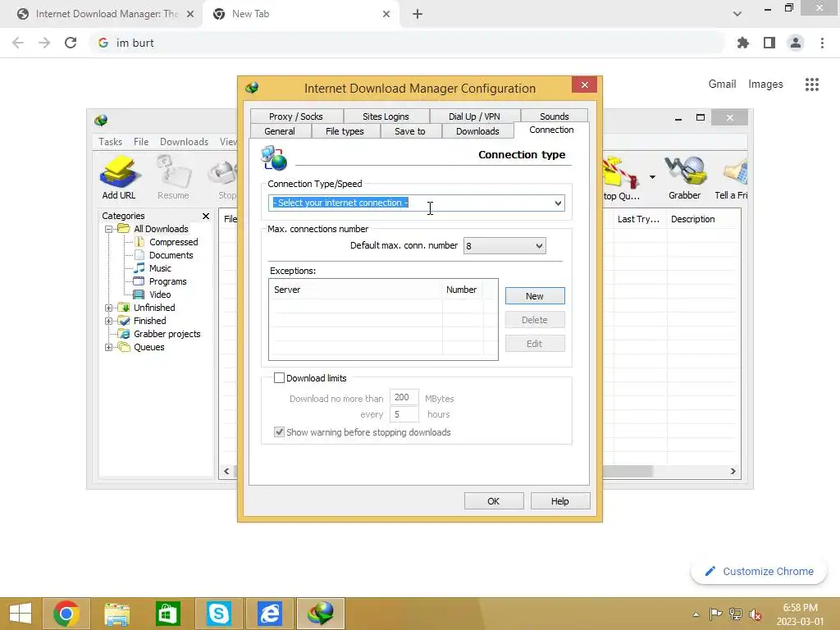The height and width of the screenshot is (630, 840).
Task: Open the Google apps grid
Action: pyautogui.click(x=811, y=84)
